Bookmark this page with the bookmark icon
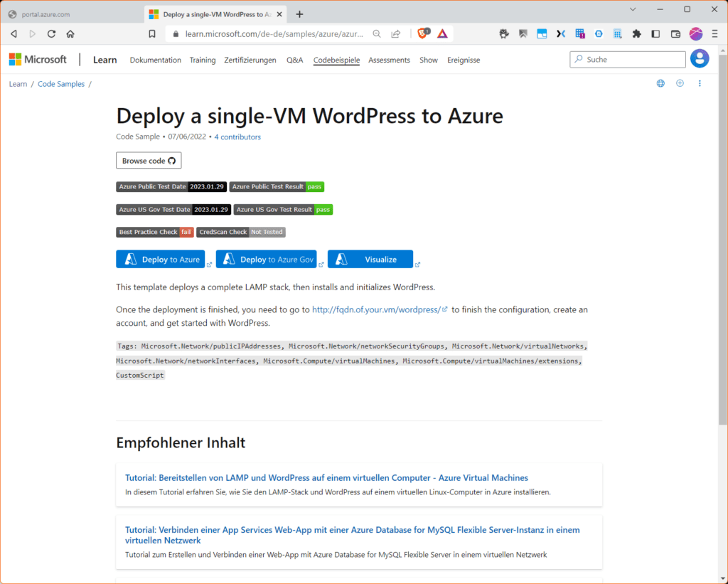Viewport: 728px width, 584px height. coord(152,34)
